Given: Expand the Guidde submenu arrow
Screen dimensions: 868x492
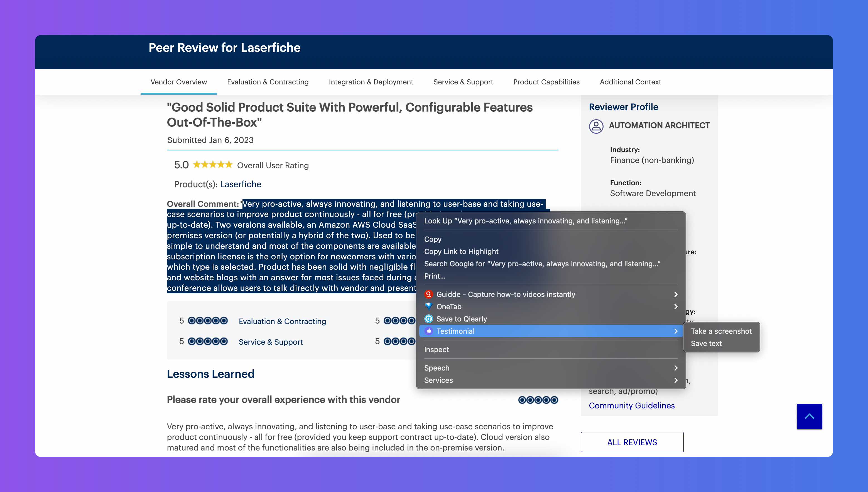Looking at the screenshot, I should coord(676,294).
